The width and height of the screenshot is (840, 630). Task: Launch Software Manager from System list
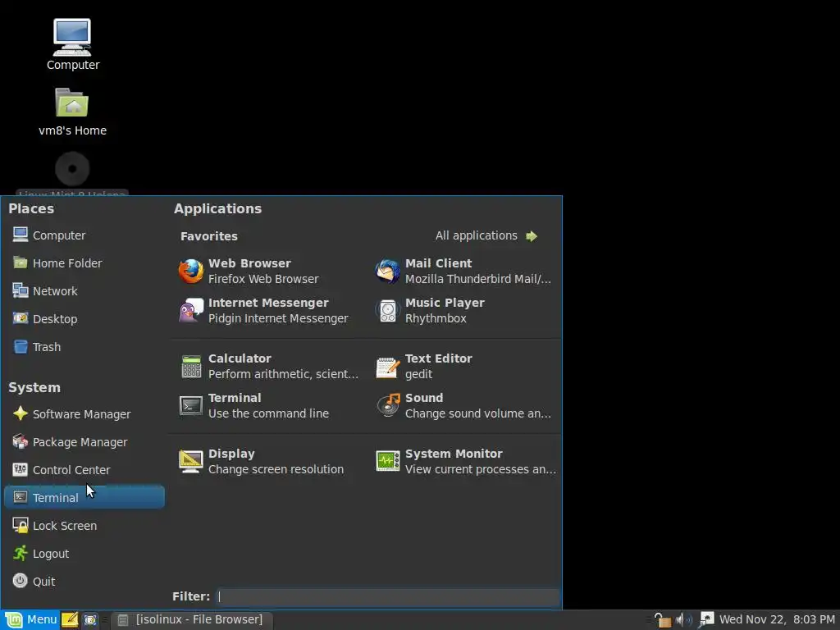71,414
